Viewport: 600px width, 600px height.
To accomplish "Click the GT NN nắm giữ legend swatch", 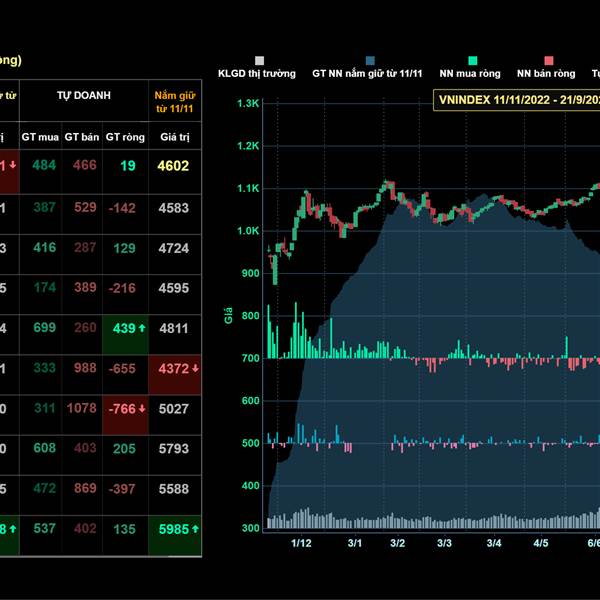I will (370, 60).
